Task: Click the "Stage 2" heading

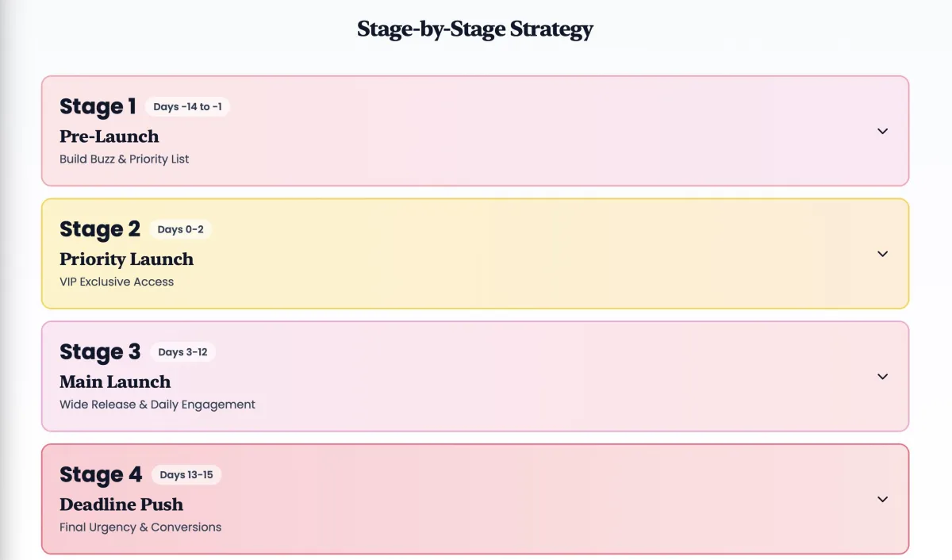Action: [100, 229]
